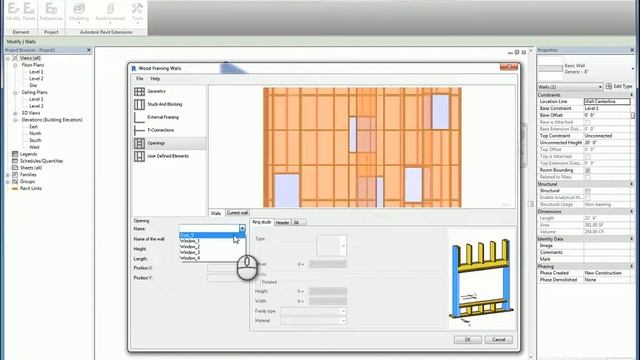Click the Sheets (all) browser icon
The height and width of the screenshot is (360, 640).
tap(15, 168)
